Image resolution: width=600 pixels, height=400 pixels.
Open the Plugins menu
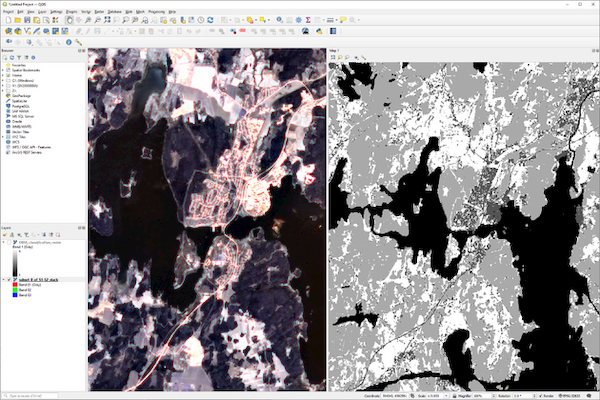click(72, 12)
